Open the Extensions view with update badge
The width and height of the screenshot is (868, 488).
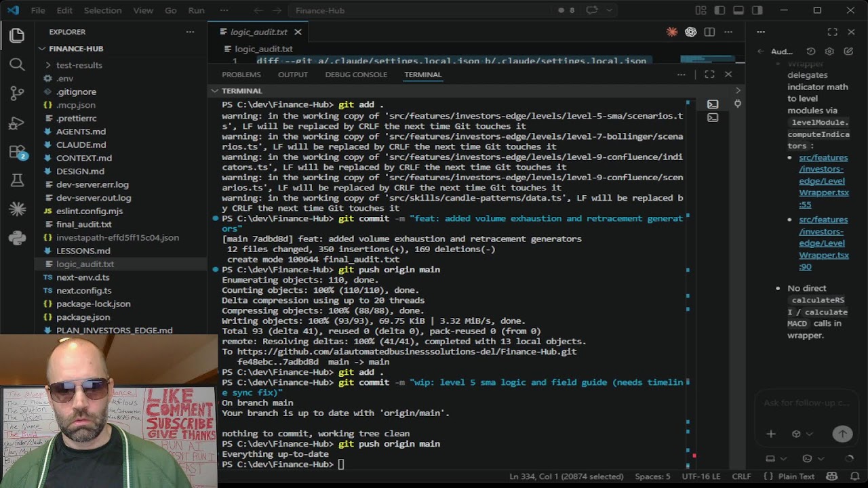pos(17,152)
